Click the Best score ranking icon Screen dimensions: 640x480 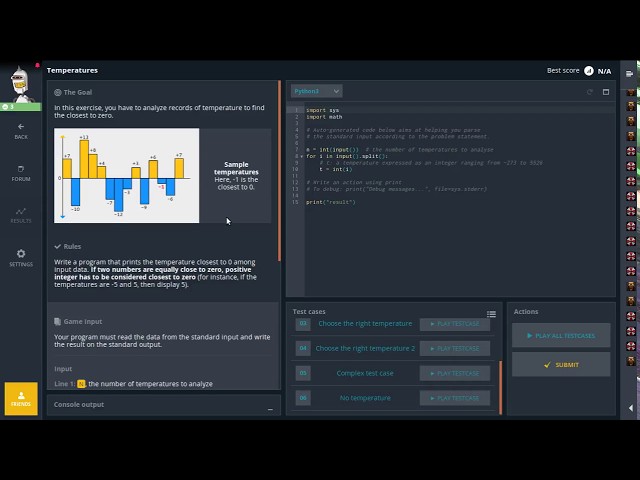coord(589,71)
